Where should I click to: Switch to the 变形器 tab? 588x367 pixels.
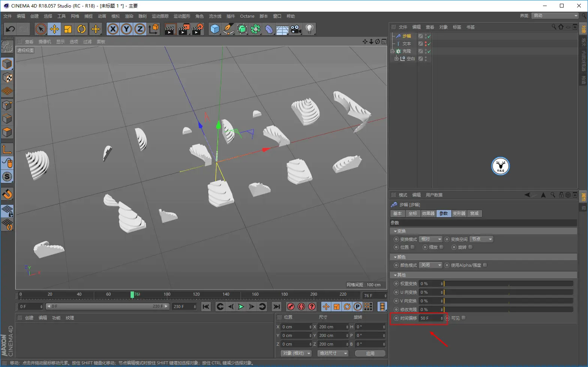[459, 213]
